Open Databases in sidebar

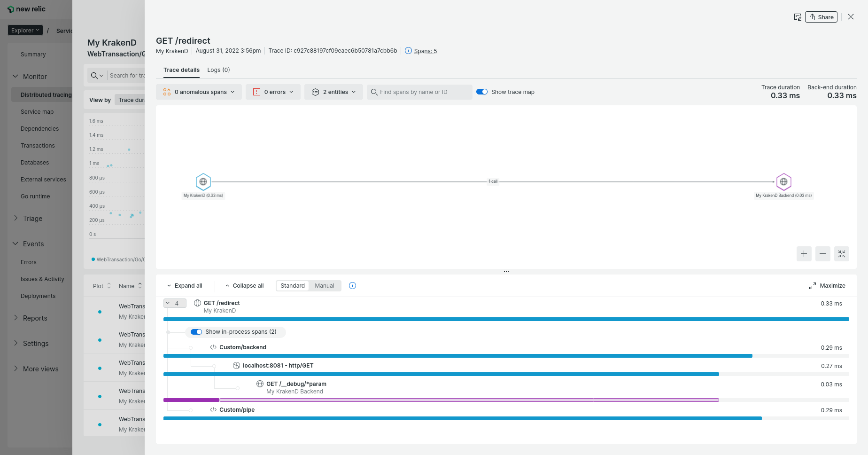pyautogui.click(x=35, y=163)
